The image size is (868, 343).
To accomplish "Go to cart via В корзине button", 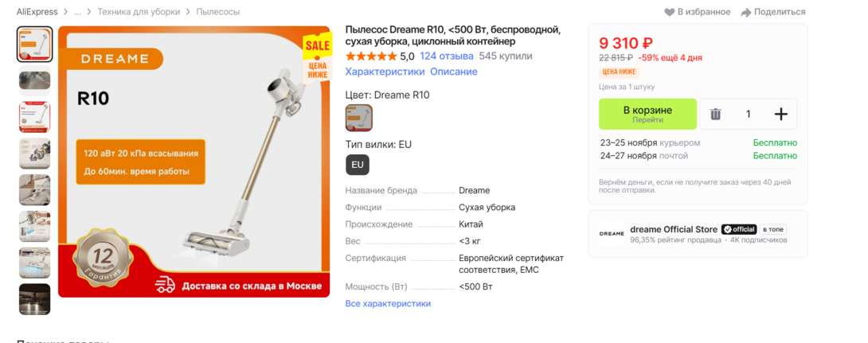I will click(647, 114).
